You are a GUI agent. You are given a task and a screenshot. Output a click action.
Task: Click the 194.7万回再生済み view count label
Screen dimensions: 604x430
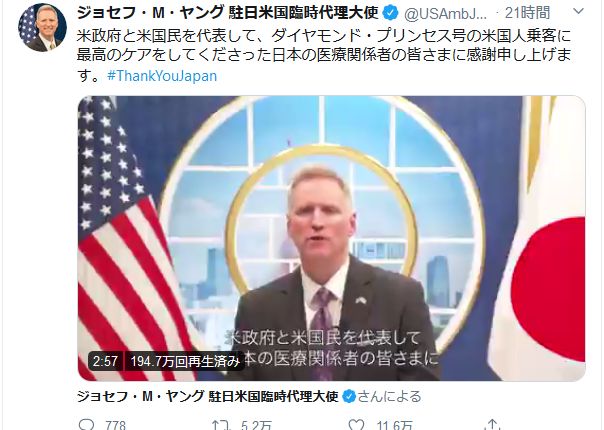(185, 361)
